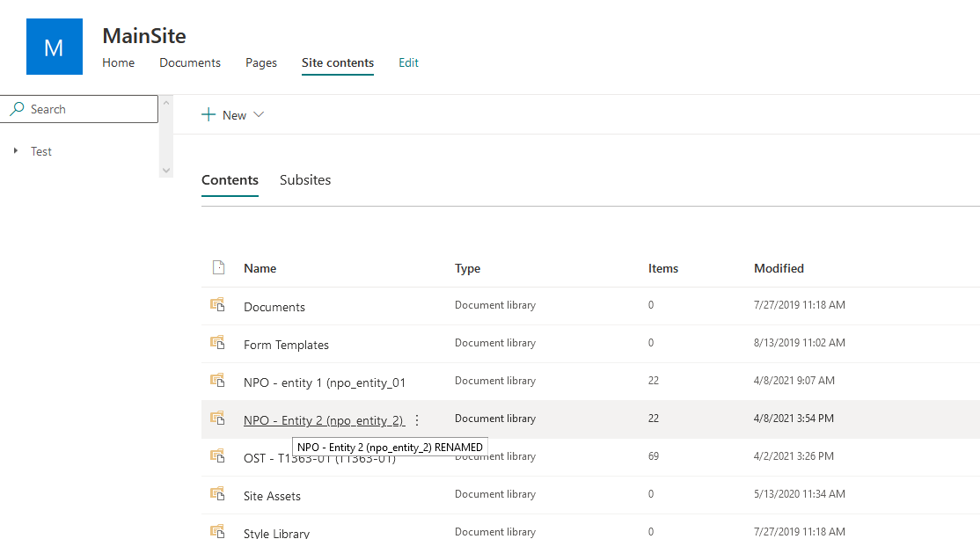Click the MainSite site title
This screenshot has height=539, width=980.
pyautogui.click(x=144, y=35)
